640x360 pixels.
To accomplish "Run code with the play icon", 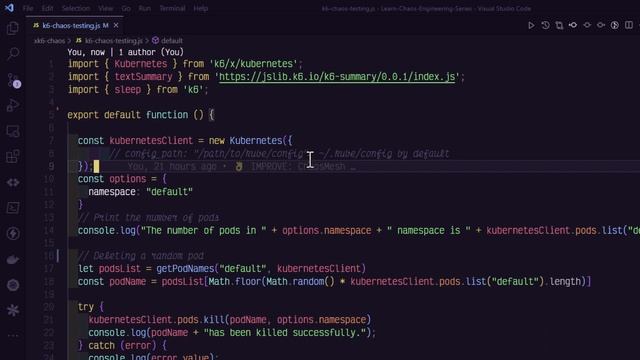I will pos(531,25).
